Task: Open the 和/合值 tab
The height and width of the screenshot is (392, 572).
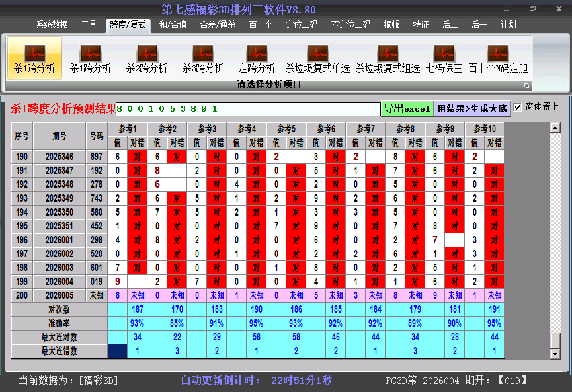Action: tap(173, 25)
